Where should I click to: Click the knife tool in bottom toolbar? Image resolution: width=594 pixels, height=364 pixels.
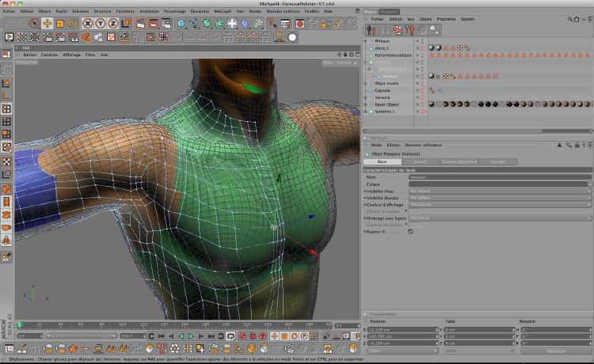coord(22,348)
